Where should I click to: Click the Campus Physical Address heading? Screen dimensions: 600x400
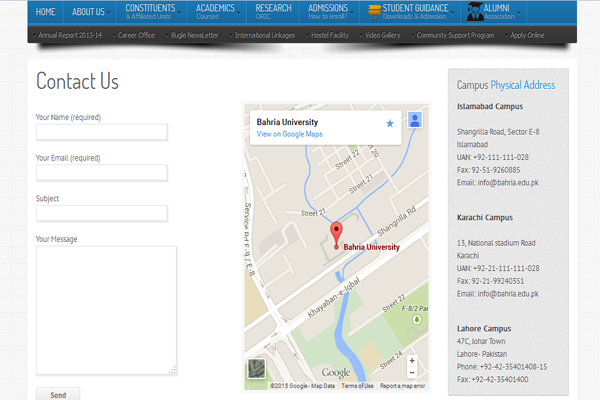click(x=506, y=85)
